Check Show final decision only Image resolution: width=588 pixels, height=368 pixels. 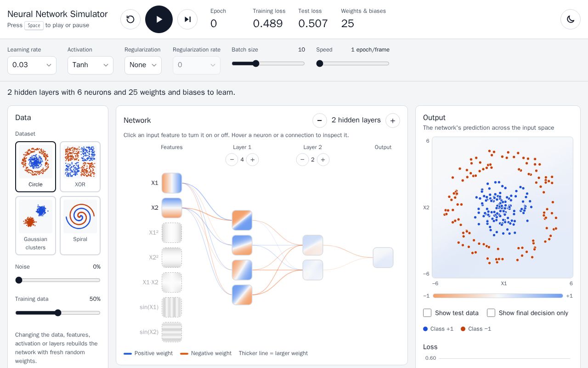pos(491,313)
